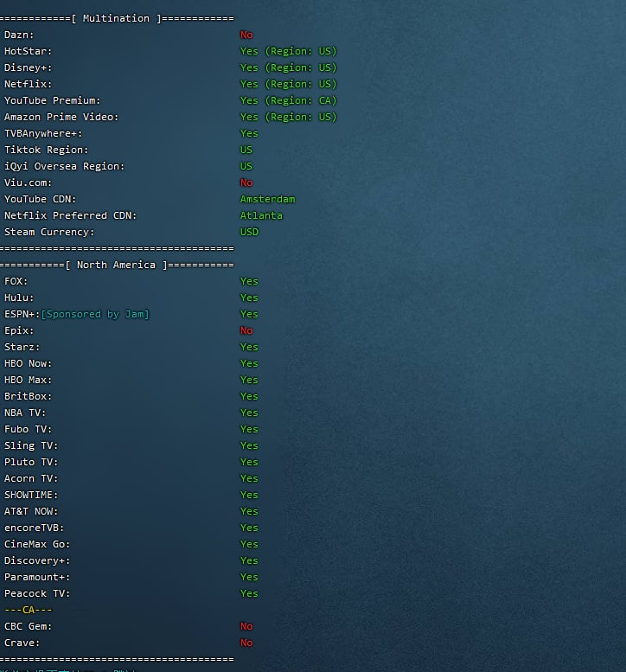Click the 'TVBAnywhere+:' label
This screenshot has width=626, height=672.
click(x=43, y=133)
